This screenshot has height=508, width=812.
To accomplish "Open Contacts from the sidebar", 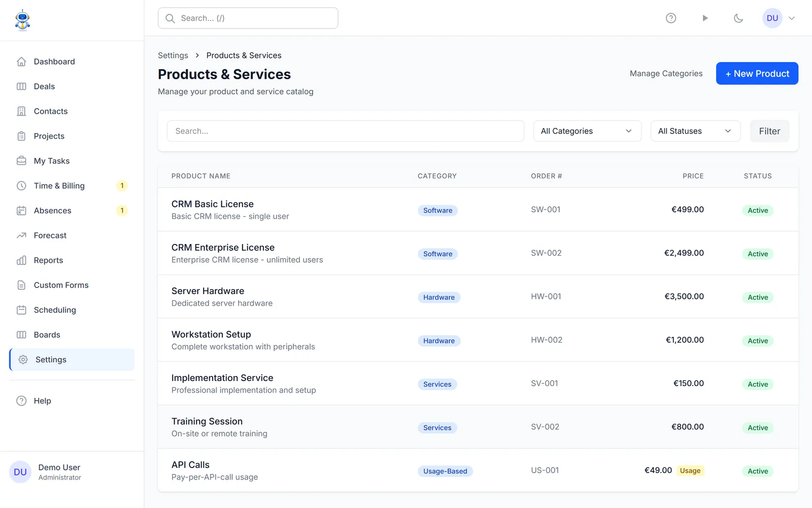I will click(x=72, y=111).
